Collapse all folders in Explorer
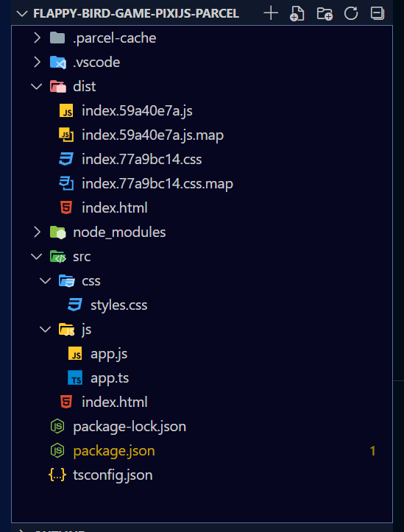The height and width of the screenshot is (532, 404). pos(378,13)
